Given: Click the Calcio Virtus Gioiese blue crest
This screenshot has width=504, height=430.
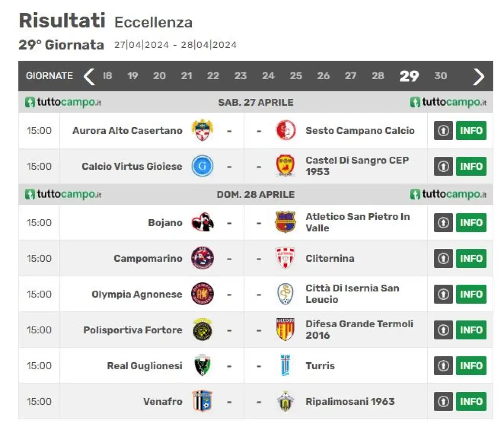Looking at the screenshot, I should pos(202,166).
